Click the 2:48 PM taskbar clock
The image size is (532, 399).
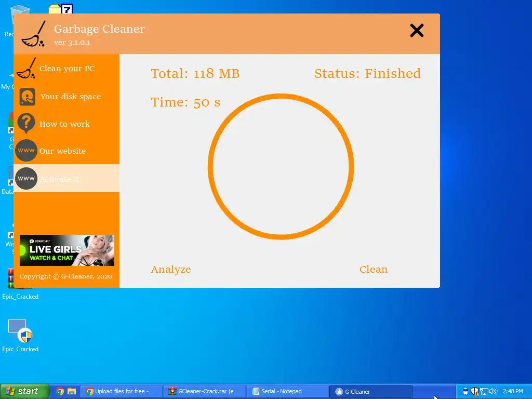pos(513,391)
